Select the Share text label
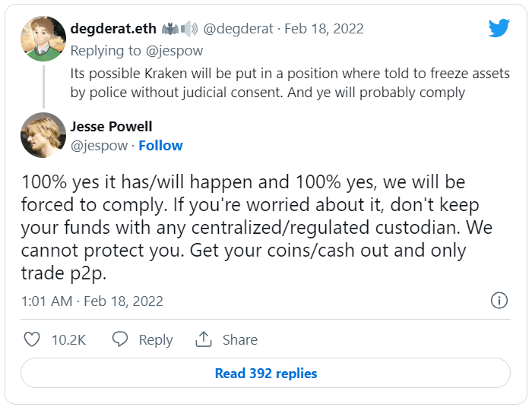 point(239,339)
